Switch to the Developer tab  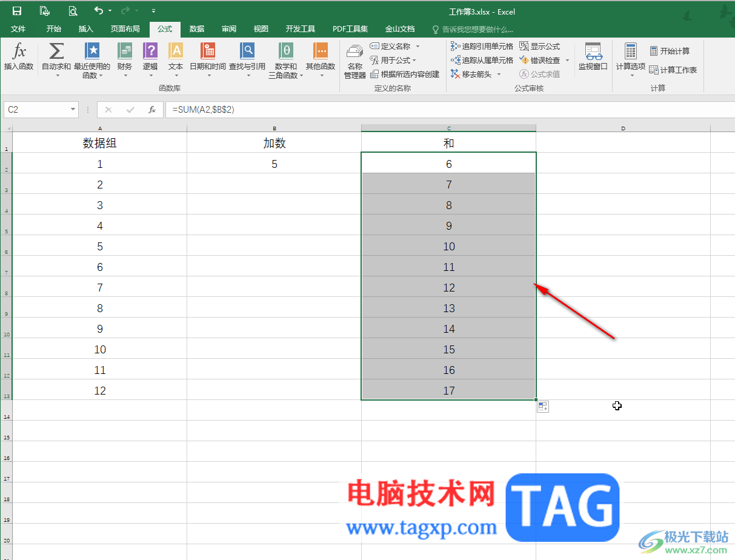point(300,28)
